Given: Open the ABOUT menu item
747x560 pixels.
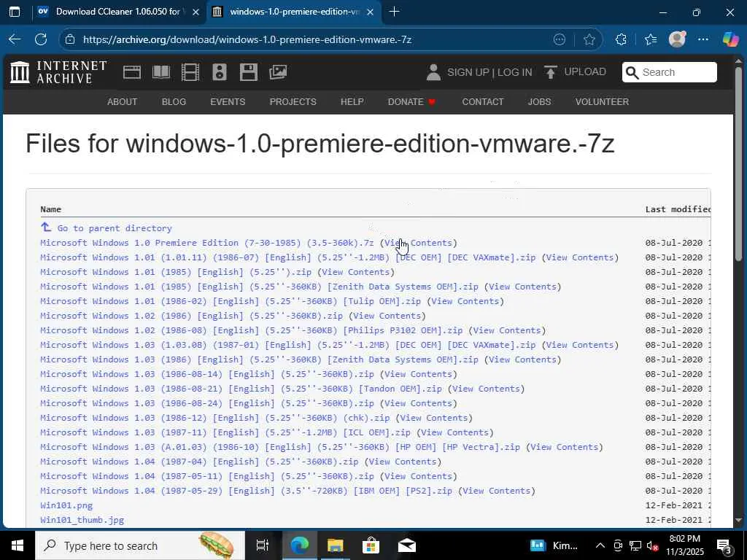Looking at the screenshot, I should [x=122, y=101].
